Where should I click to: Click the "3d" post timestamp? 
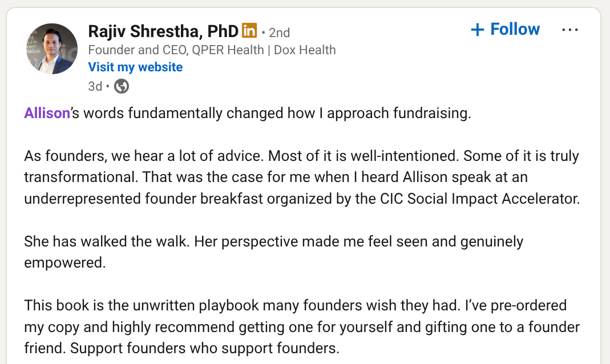click(x=95, y=86)
